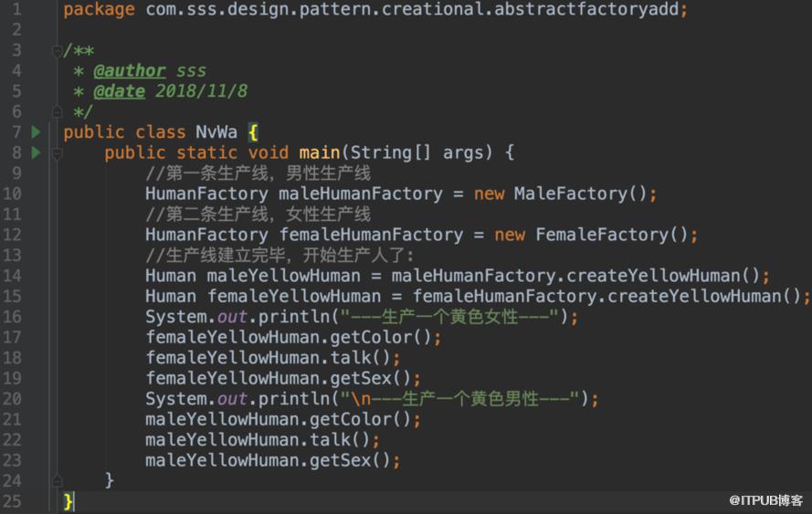Click the 'out' field on line 16
This screenshot has width=812, height=514.
[x=232, y=316]
